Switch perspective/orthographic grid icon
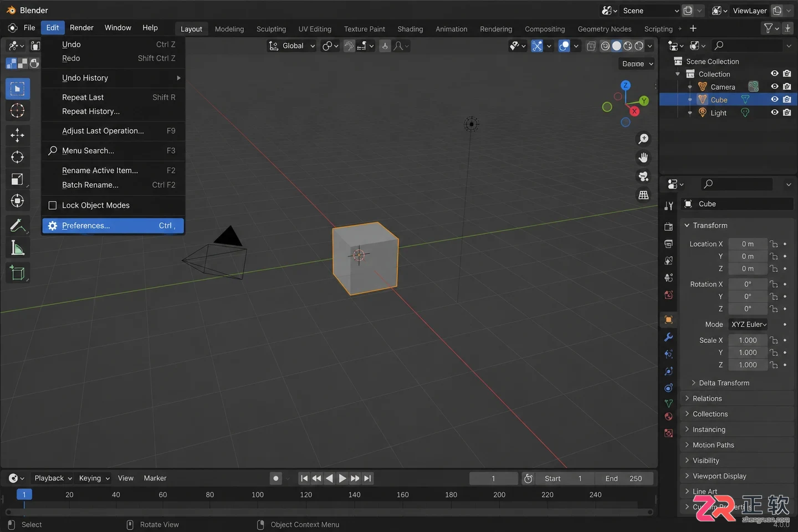Screen dimensions: 798x532 tap(643, 195)
